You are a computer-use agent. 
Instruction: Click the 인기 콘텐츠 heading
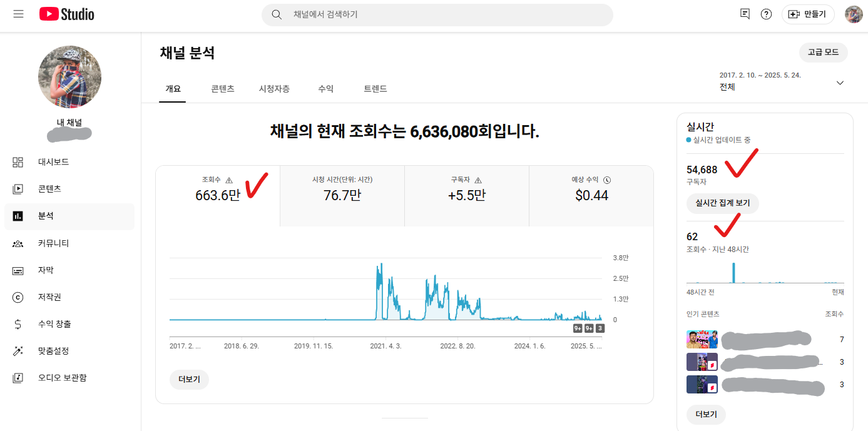[x=703, y=314]
